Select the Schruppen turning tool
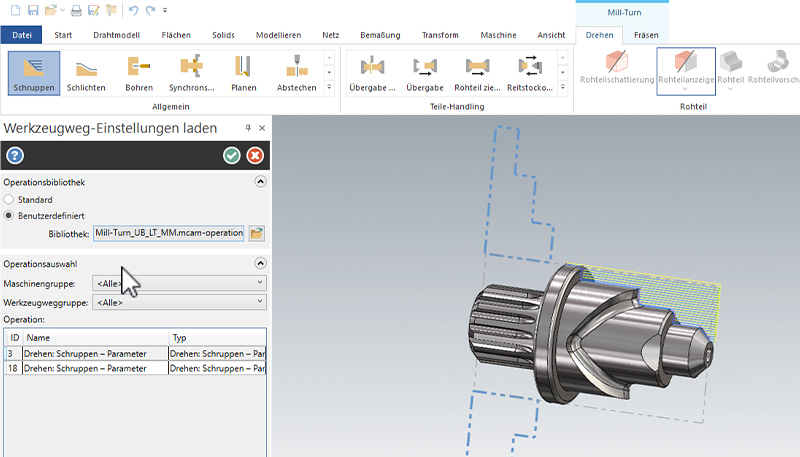Image resolution: width=800 pixels, height=457 pixels. 34,72
